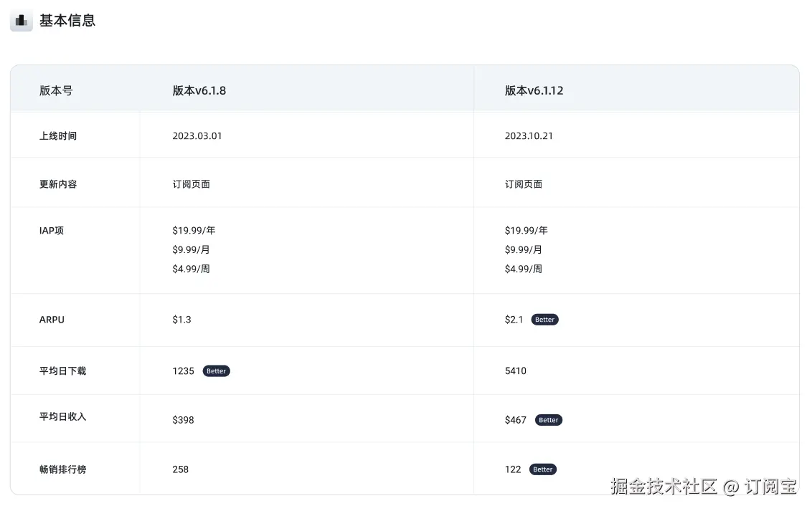
Task: Select the 更新内容 row label
Action: pos(57,183)
